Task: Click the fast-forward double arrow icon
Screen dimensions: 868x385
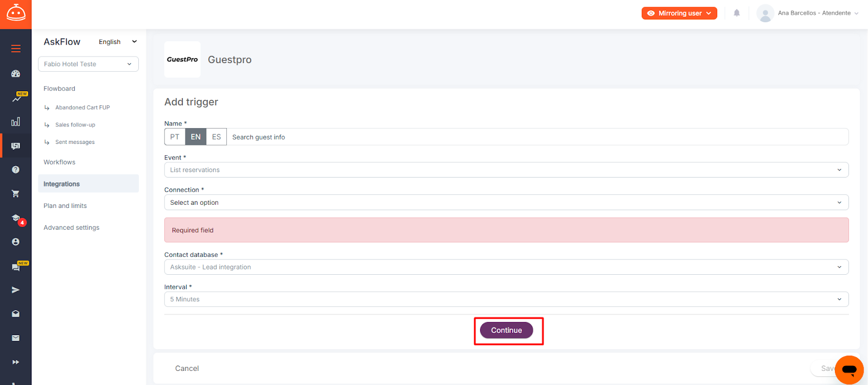Action: pyautogui.click(x=16, y=362)
